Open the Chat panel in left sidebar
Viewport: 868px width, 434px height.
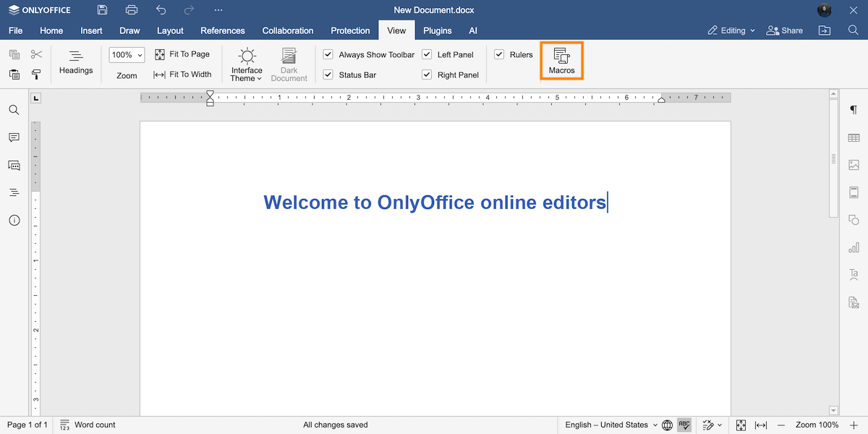(14, 165)
